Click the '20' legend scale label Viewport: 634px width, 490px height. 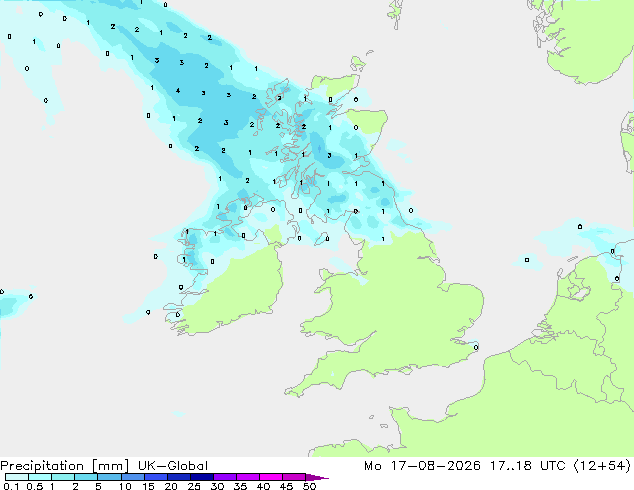tap(171, 486)
